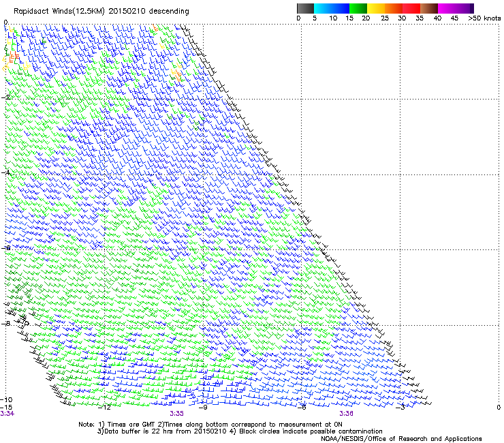
Task: Click the 3:34 timestamp below the plot
Action: coord(7,414)
